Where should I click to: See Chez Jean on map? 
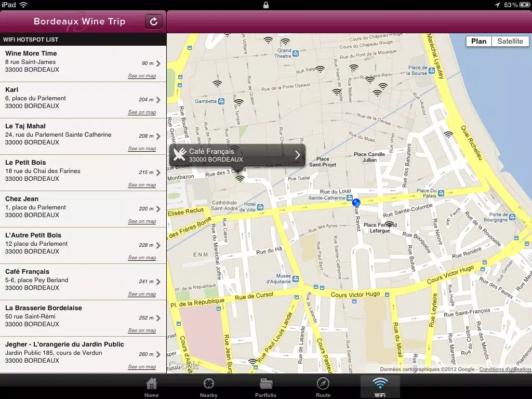tap(142, 221)
